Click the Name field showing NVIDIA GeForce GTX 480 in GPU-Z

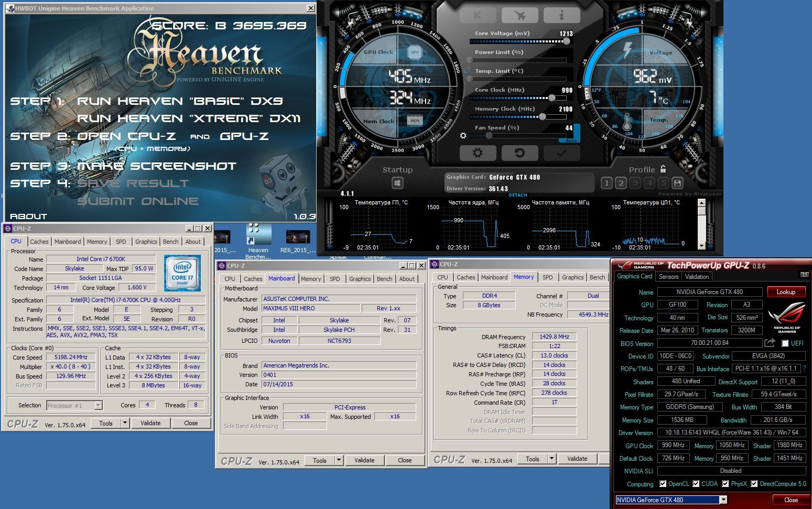pos(709,292)
